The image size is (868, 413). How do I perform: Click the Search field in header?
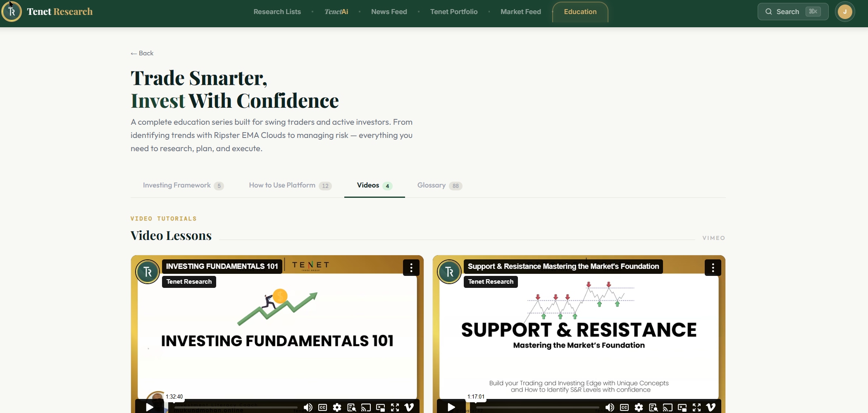[x=793, y=12]
